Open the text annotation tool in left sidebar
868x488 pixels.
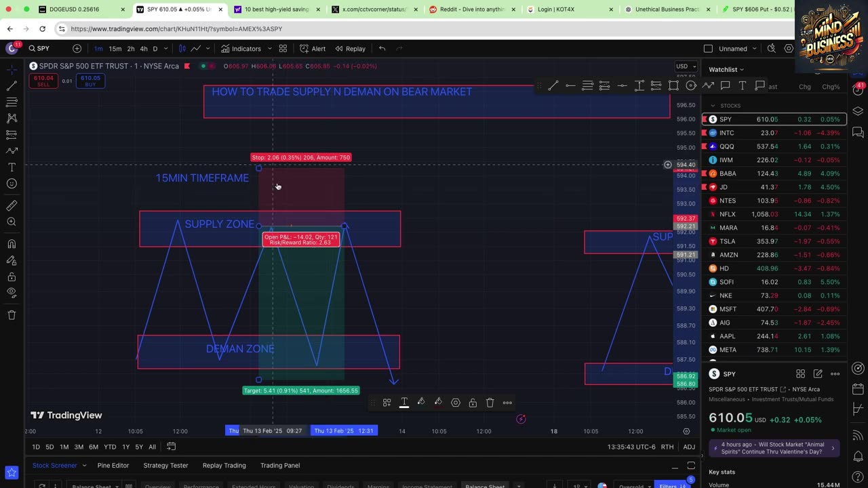pyautogui.click(x=12, y=167)
